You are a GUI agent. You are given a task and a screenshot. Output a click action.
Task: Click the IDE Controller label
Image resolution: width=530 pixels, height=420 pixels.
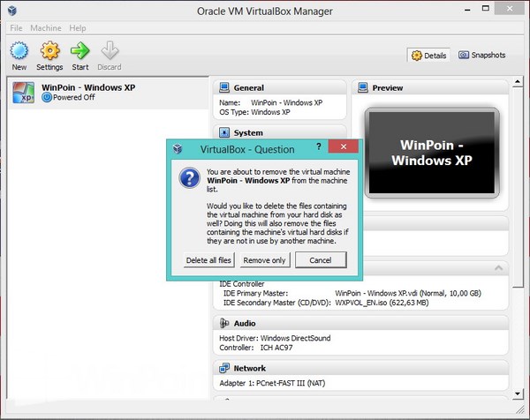pos(242,283)
